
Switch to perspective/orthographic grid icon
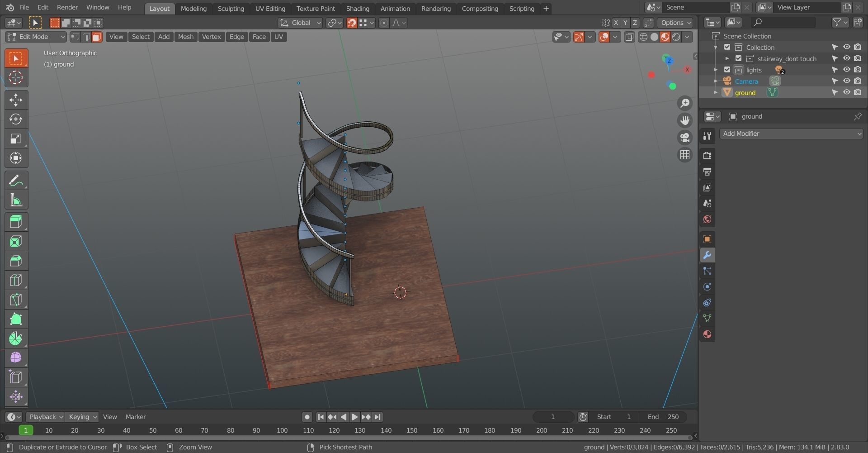685,155
